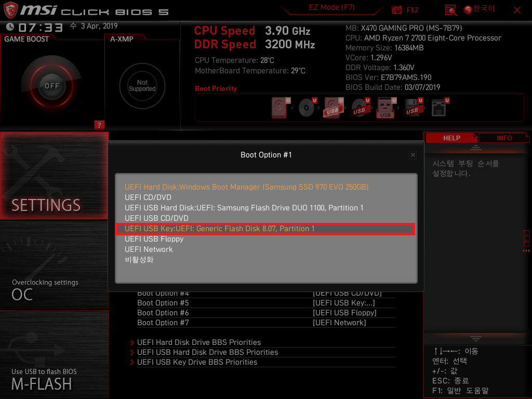Open the [UEFI USB Key:...] value
The image size is (532, 399).
click(x=344, y=303)
